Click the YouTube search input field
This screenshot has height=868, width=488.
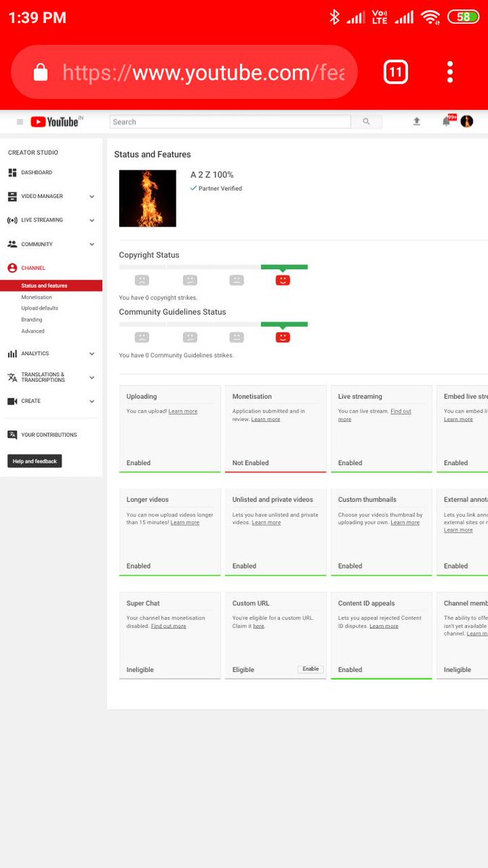click(x=230, y=122)
